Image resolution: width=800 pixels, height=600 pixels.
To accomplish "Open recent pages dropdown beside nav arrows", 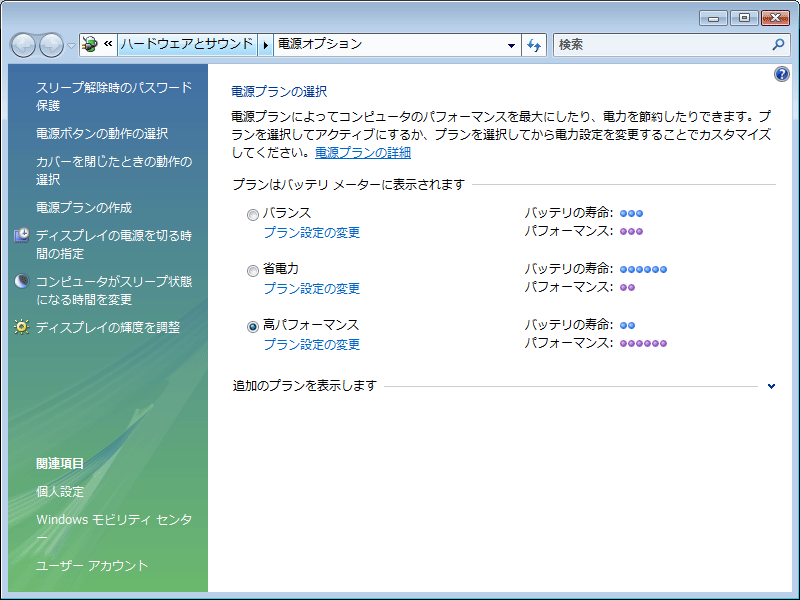I will coord(71,46).
